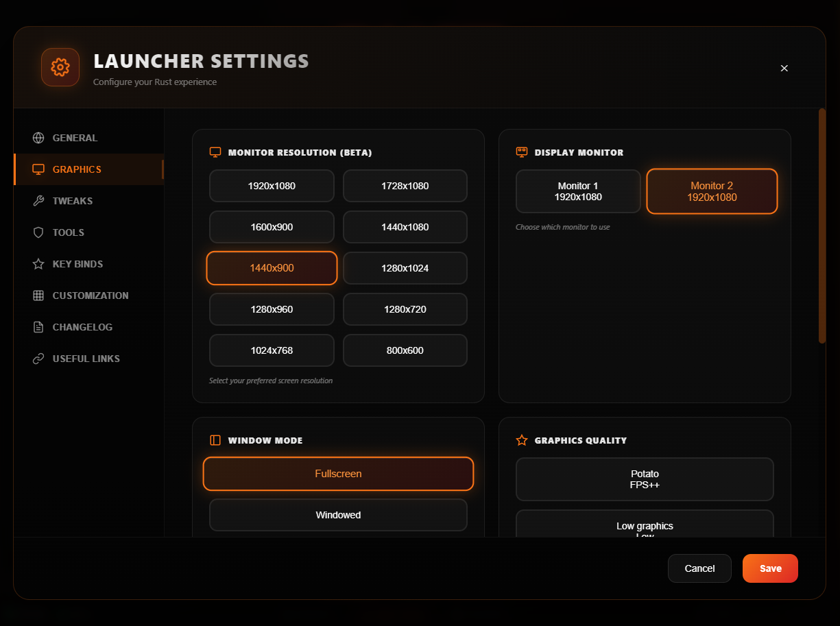Image resolution: width=840 pixels, height=626 pixels.
Task: Click the orange vertical scrollbar
Action: (x=821, y=226)
